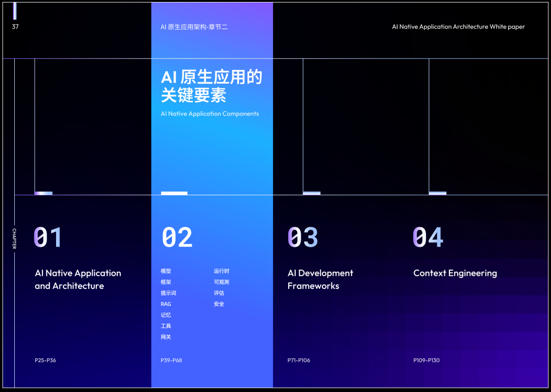This screenshot has height=392, width=551.
Task: Click the 'RAG' topic
Action: click(166, 304)
